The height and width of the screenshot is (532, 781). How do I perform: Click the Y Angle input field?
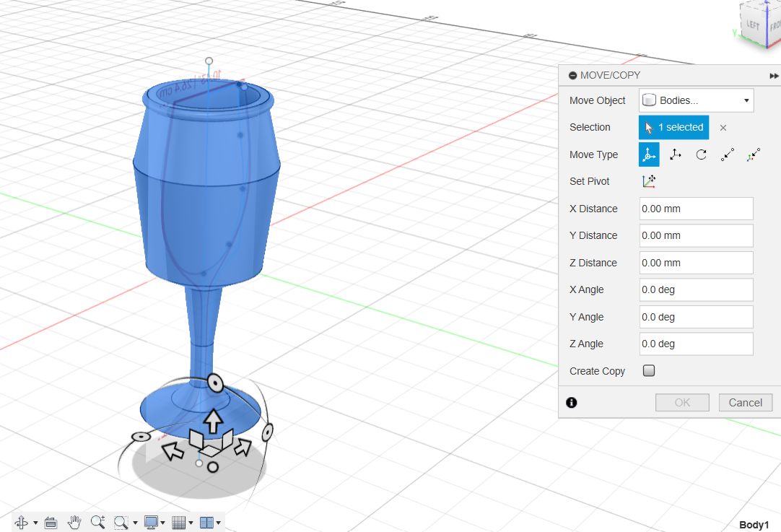point(697,317)
